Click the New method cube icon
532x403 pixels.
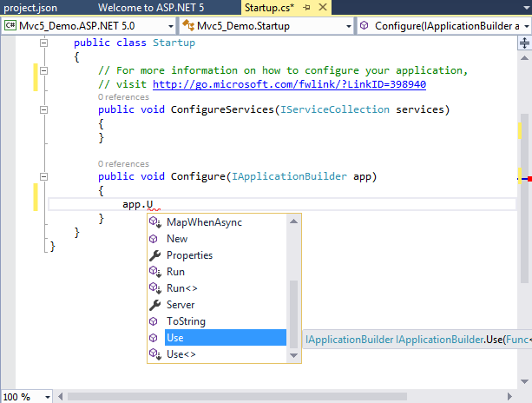[154, 239]
